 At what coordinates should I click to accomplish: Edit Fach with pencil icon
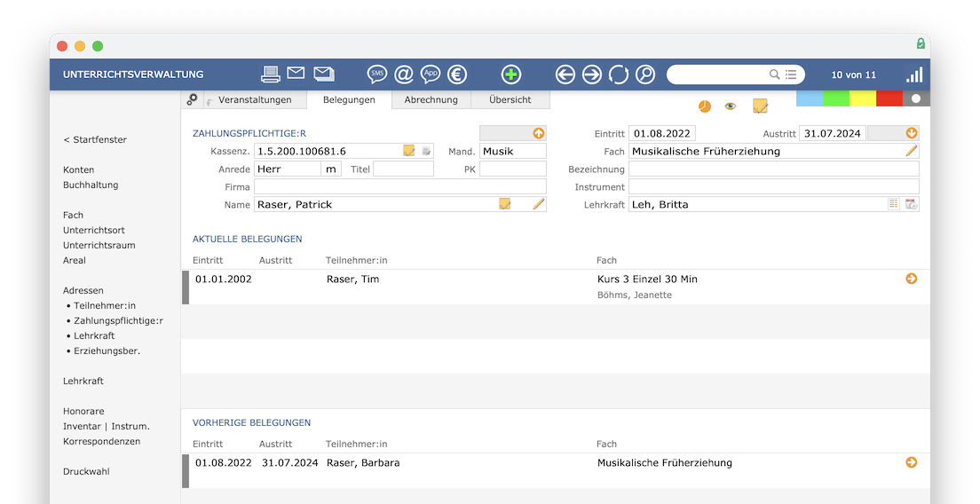click(x=912, y=151)
